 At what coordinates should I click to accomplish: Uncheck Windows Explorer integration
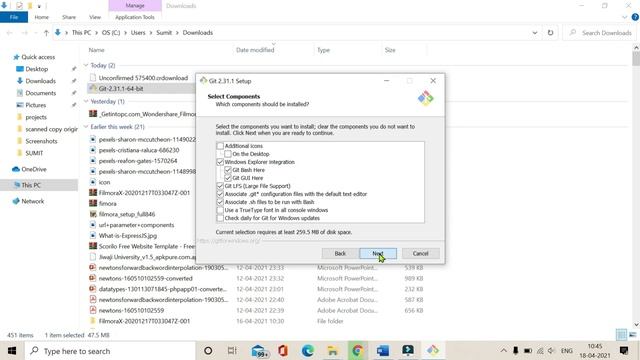pyautogui.click(x=220, y=162)
